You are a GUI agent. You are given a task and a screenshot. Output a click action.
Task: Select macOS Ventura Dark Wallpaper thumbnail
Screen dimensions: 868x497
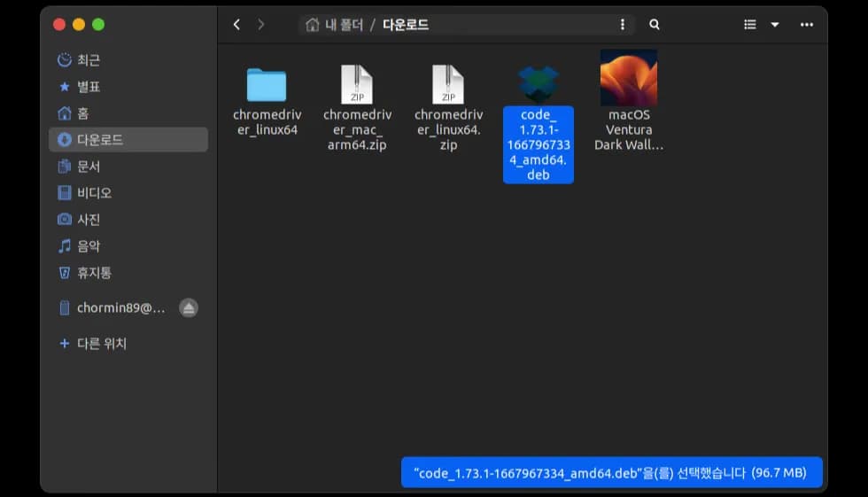pos(629,78)
